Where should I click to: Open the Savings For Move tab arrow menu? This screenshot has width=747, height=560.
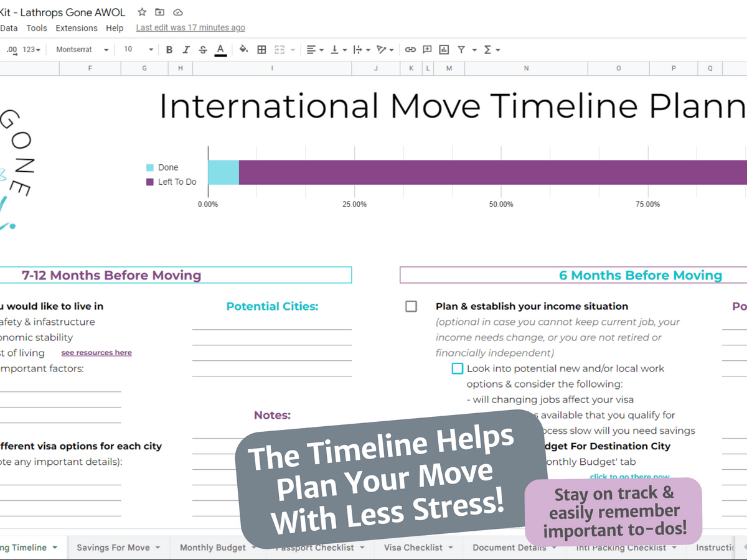157,548
